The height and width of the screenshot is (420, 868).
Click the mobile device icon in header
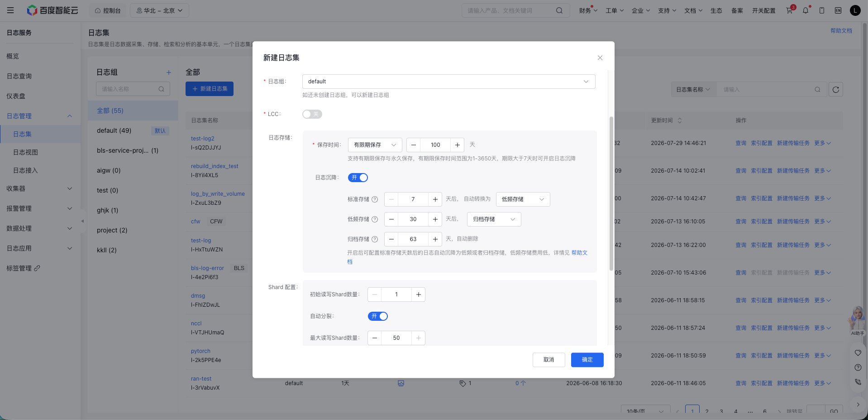822,10
